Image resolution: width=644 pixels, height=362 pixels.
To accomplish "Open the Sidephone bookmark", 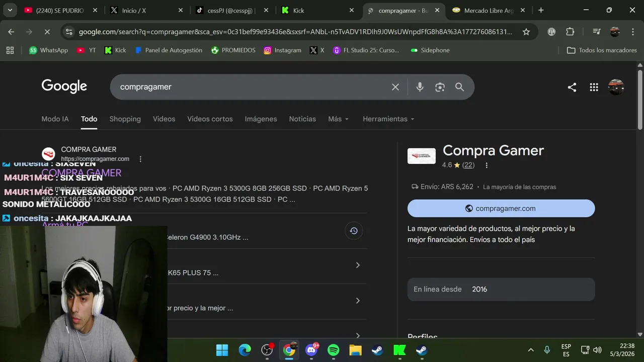I will [430, 50].
